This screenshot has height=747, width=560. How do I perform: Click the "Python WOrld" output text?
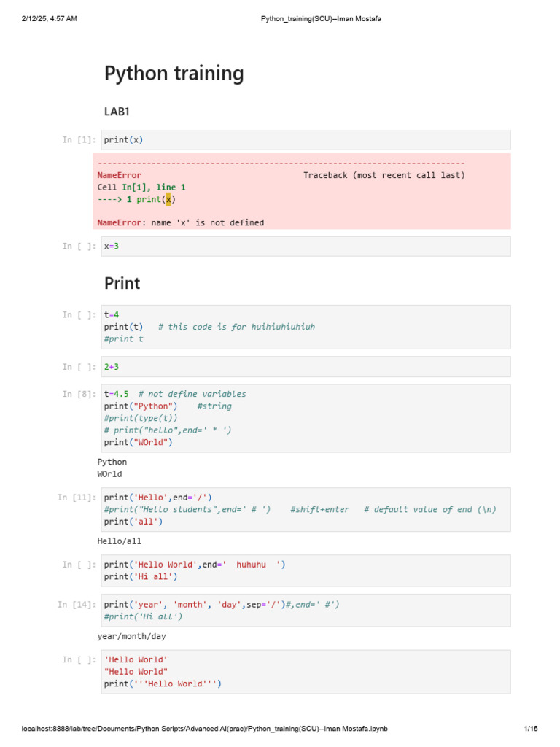click(112, 468)
